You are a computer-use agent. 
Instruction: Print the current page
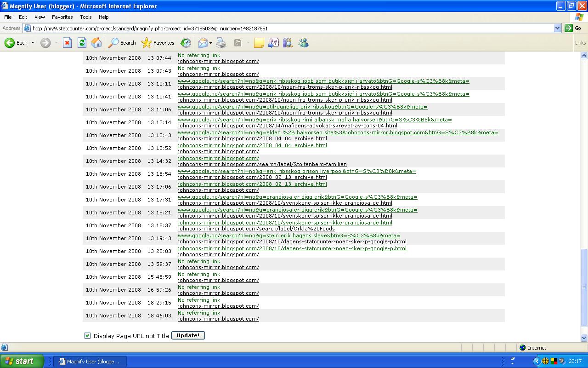coord(221,43)
